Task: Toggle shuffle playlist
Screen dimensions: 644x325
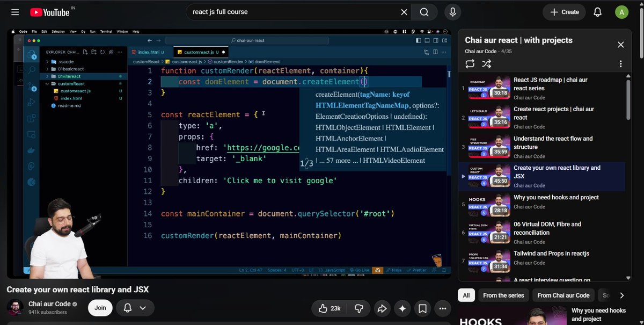Action: click(487, 64)
